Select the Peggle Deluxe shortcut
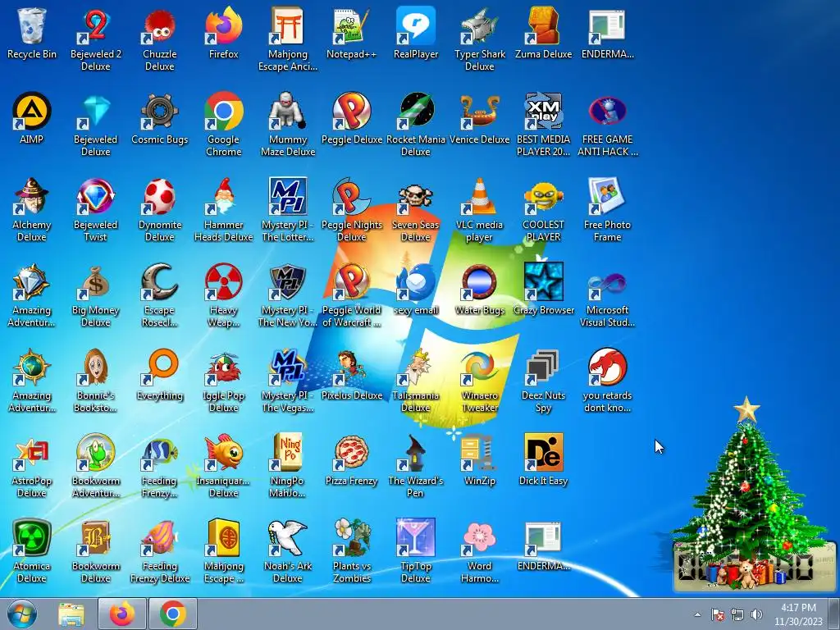 coord(351,111)
